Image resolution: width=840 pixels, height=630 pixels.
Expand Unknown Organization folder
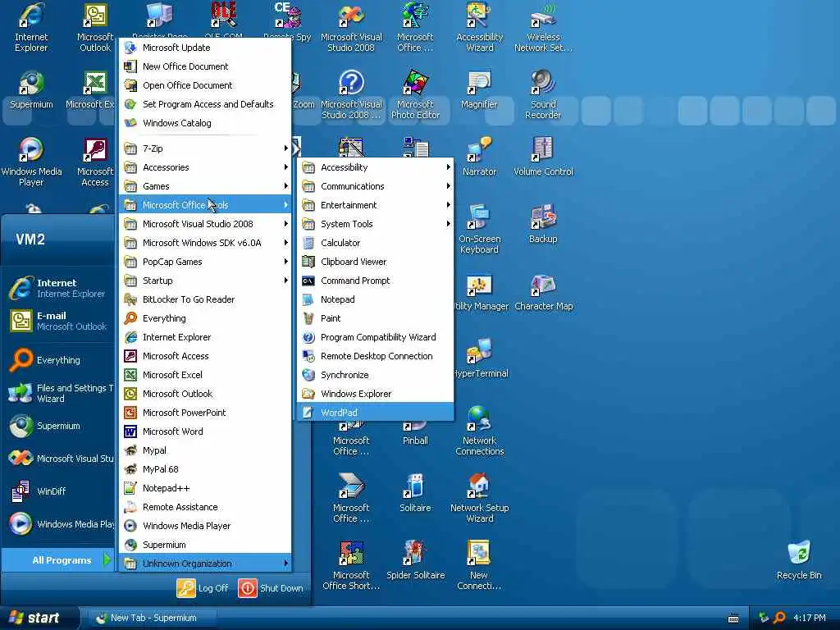(x=205, y=563)
